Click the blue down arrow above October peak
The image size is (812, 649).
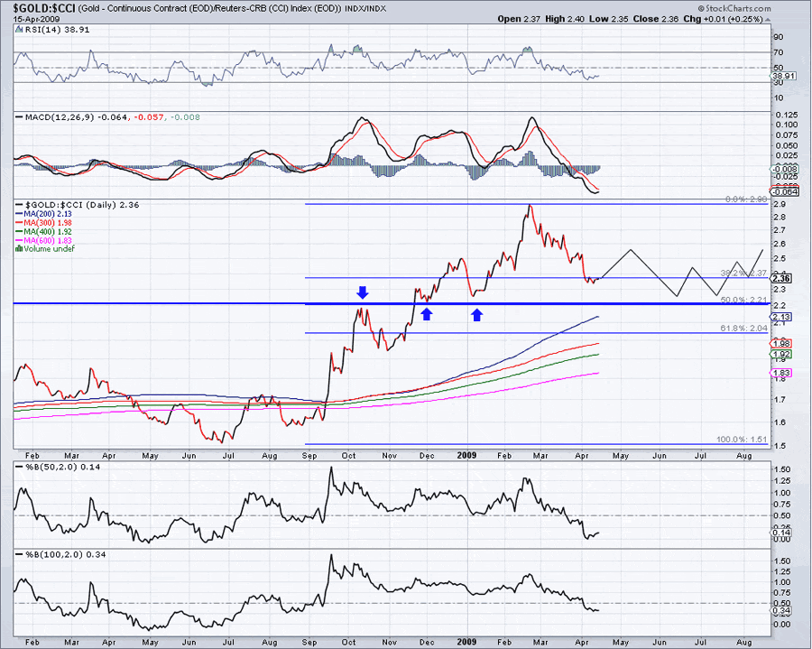[x=362, y=292]
